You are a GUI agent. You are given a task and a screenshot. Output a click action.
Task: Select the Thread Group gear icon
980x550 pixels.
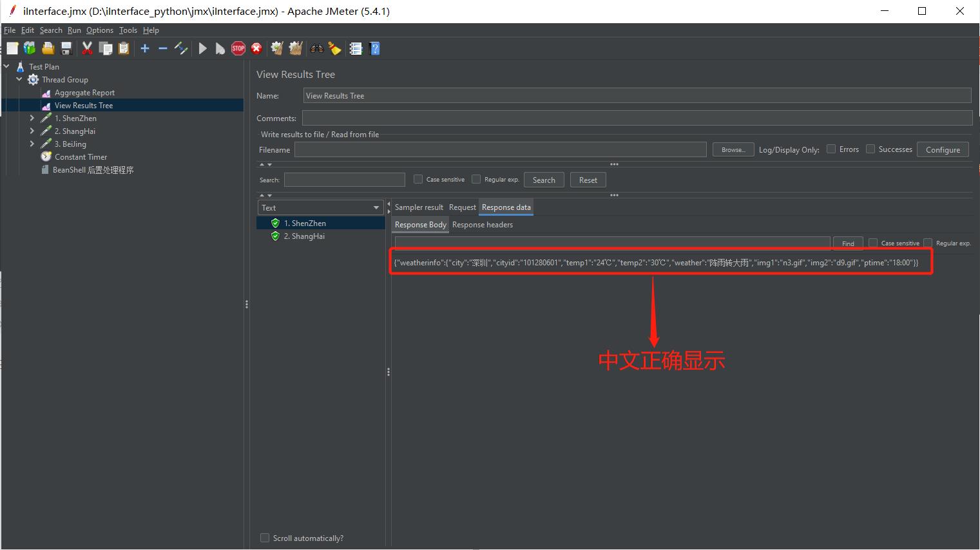pos(33,80)
